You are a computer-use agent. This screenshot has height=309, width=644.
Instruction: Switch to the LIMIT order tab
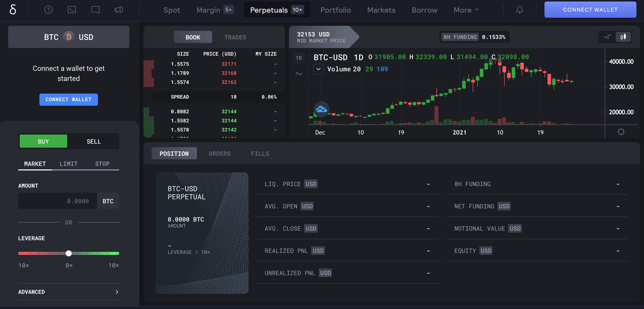point(68,164)
